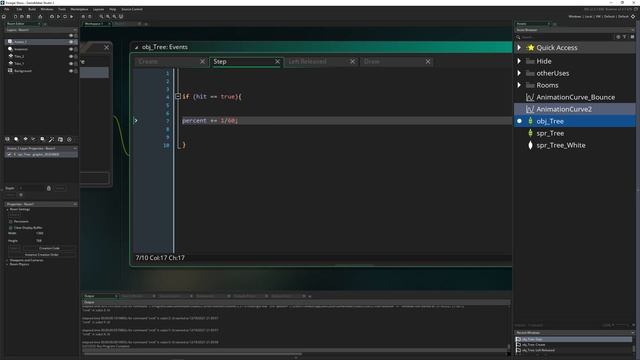Click the target manager icon top right
This screenshot has width=640, height=360.
tap(633, 16)
